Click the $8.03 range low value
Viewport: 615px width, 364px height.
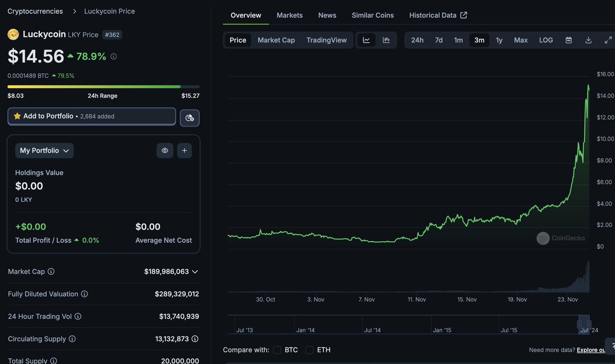click(x=15, y=96)
